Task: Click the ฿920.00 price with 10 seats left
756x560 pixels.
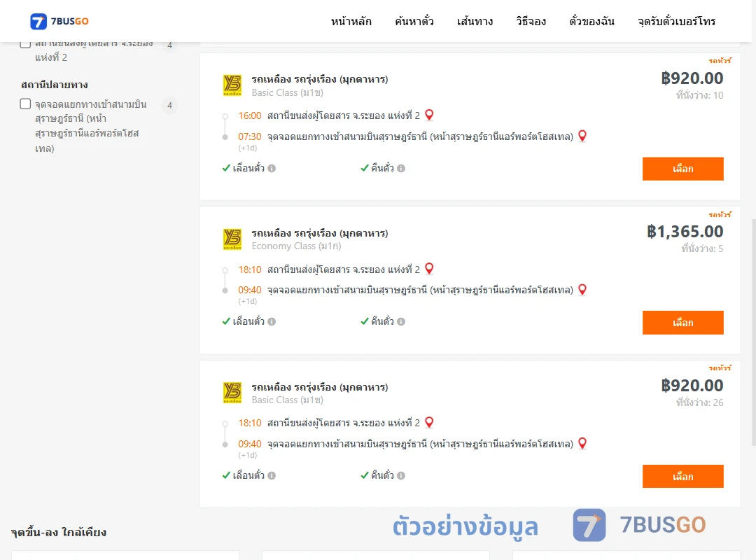Action: pyautogui.click(x=692, y=78)
